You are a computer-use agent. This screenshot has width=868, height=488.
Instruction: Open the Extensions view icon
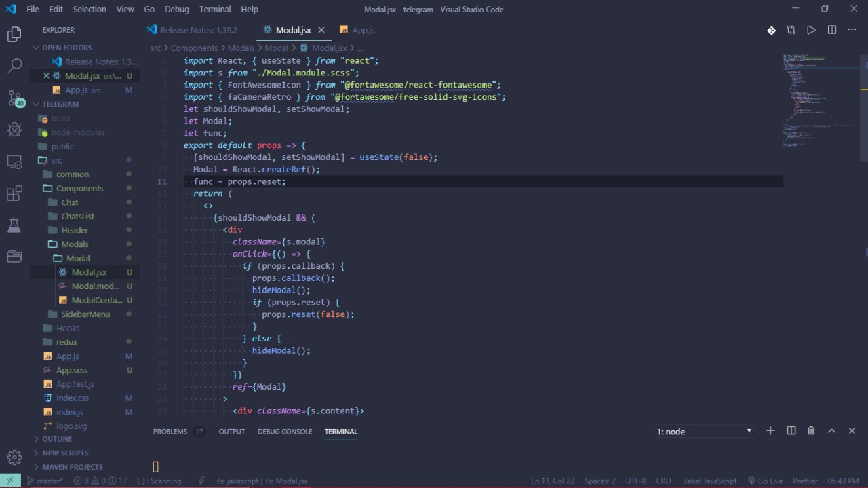pyautogui.click(x=14, y=193)
